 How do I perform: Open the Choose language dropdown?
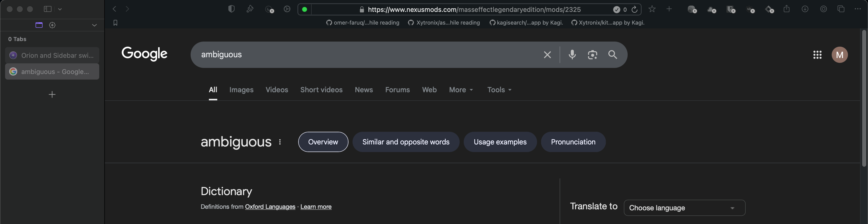684,208
